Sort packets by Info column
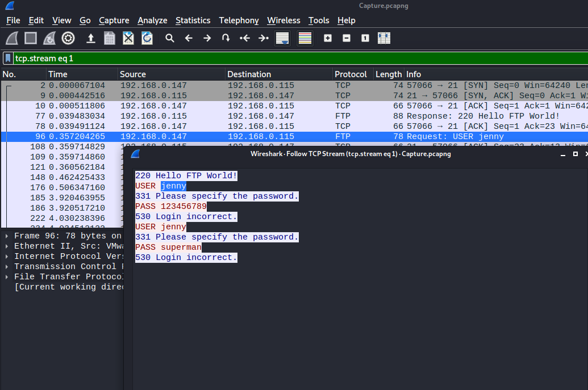This screenshot has width=588, height=390. 496,74
